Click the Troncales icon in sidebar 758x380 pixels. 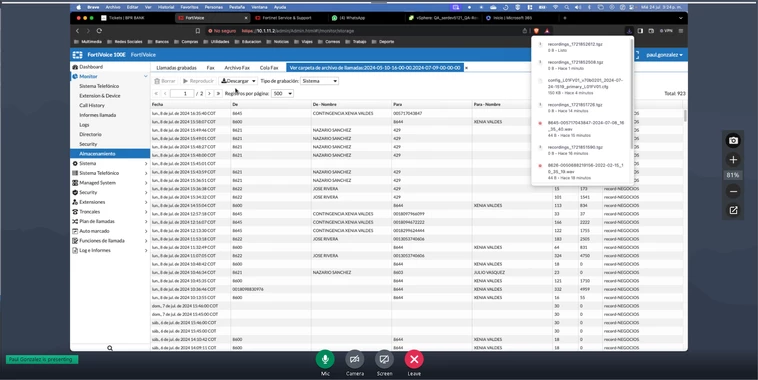(x=75, y=212)
